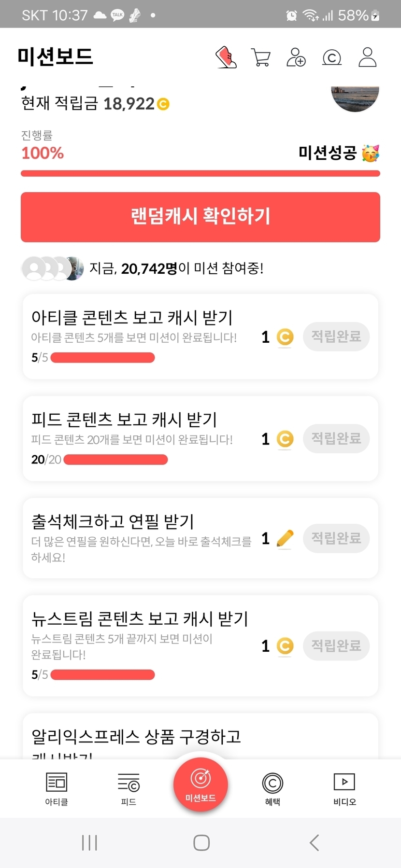Open the cash coin icon in header
The image size is (401, 868).
click(332, 57)
